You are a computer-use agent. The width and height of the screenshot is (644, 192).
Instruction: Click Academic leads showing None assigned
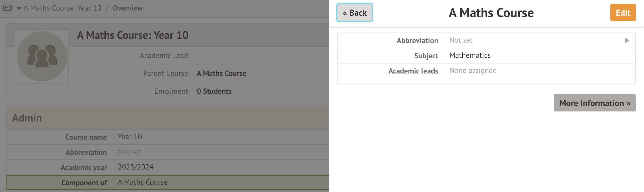point(473,71)
